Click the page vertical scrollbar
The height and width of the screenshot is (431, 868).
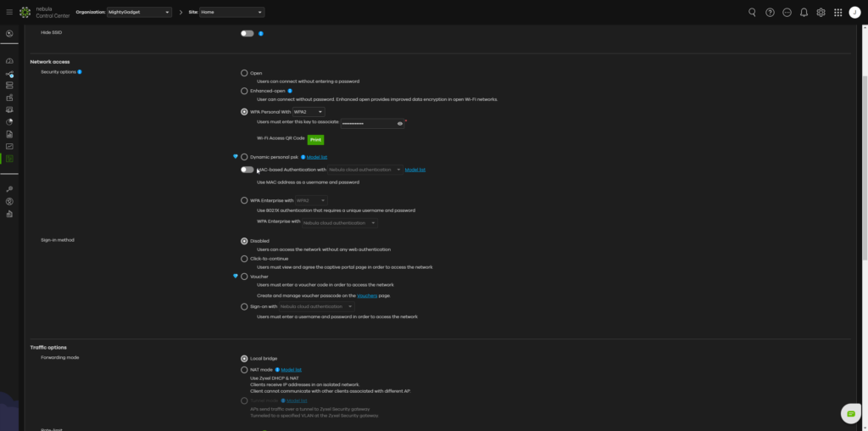point(865,166)
